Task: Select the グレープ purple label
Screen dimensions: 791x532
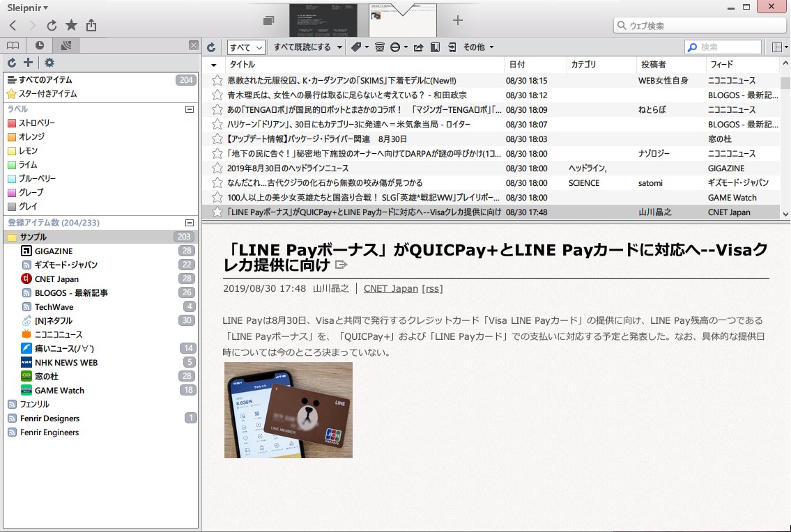Action: coord(101,193)
